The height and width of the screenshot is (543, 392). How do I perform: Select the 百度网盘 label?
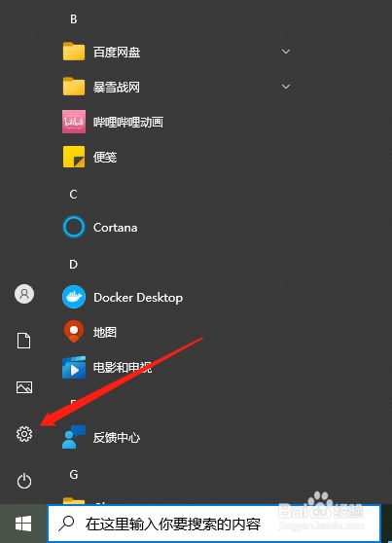pyautogui.click(x=117, y=53)
